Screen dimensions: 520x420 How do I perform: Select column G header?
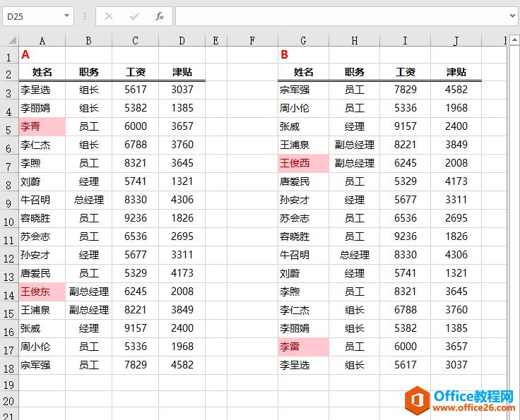303,41
